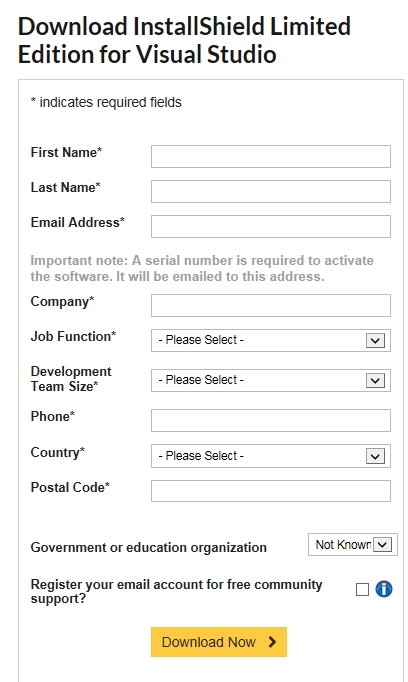Check the free community support checkbox

click(362, 590)
